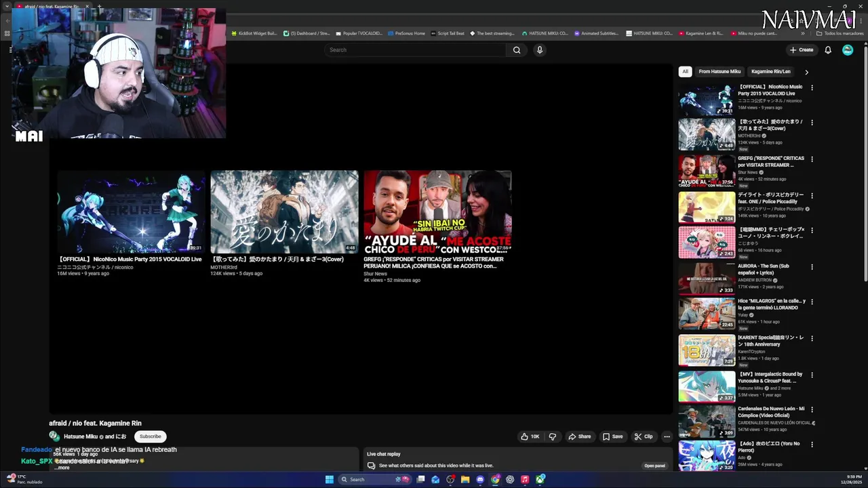Open panel for live chat replay
Viewport: 868px width, 488px height.
click(x=654, y=466)
